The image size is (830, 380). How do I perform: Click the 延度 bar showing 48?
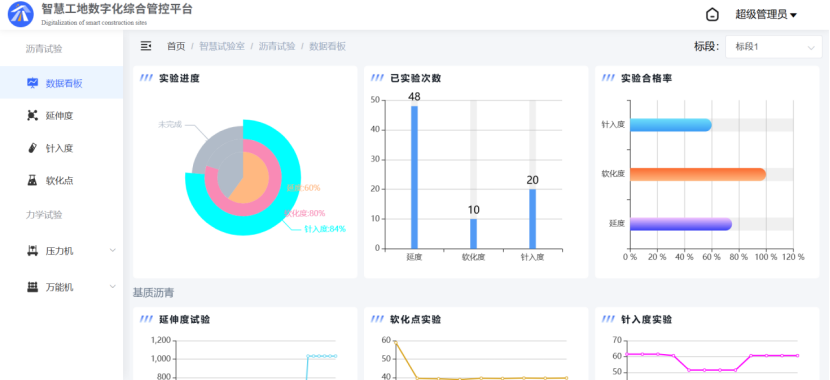tap(414, 177)
